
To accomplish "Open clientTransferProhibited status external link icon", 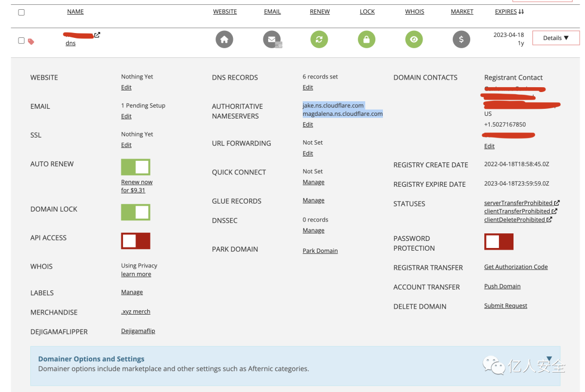I will tap(555, 211).
